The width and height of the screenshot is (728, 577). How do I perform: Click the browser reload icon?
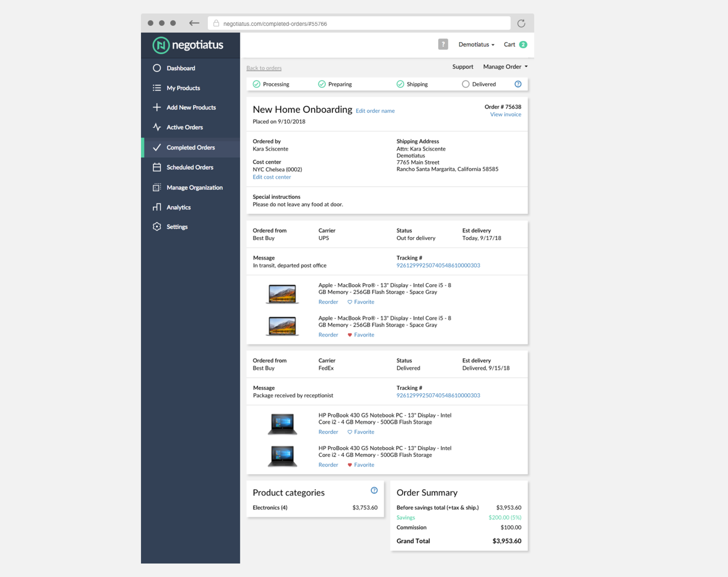[521, 23]
